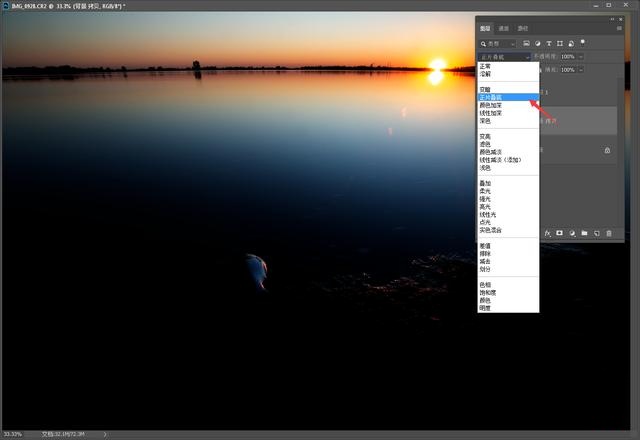The height and width of the screenshot is (440, 640).
Task: Click the 33.33% zoom field in status bar
Action: tap(13, 434)
